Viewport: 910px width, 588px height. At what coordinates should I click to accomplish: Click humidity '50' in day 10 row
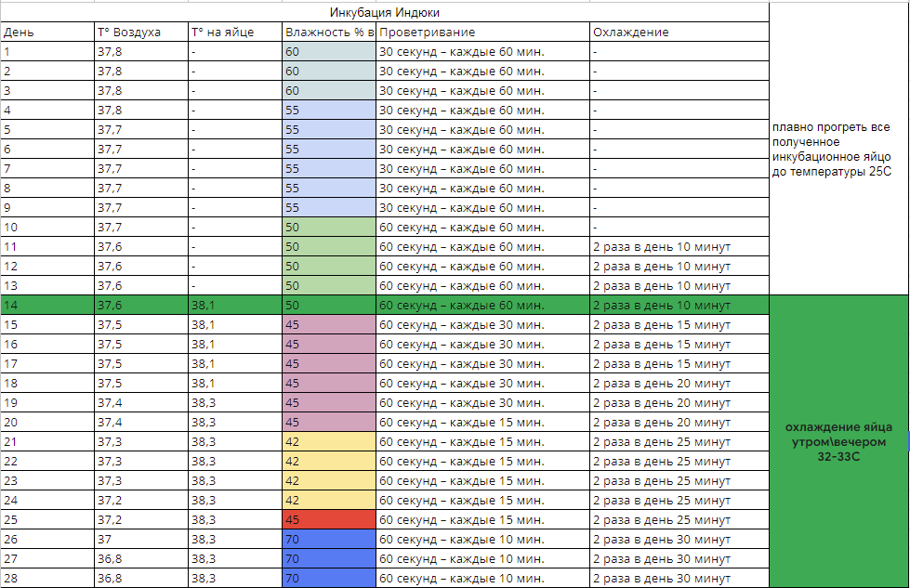(329, 228)
